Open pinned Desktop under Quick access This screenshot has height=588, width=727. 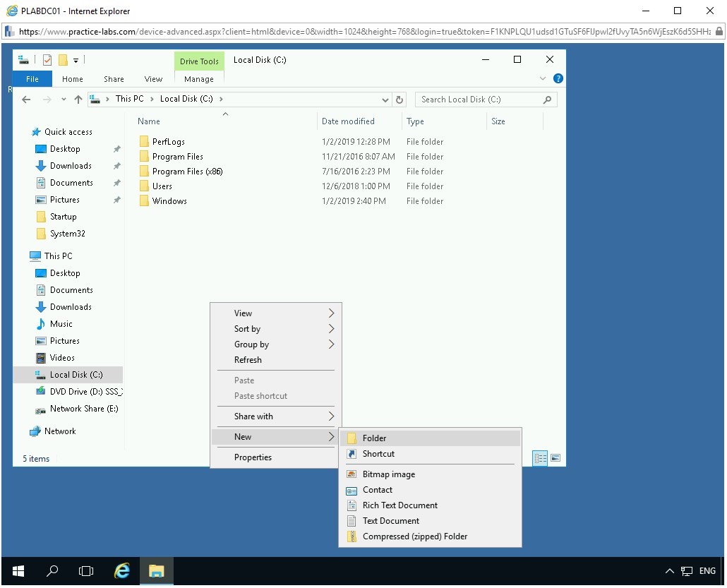tap(65, 149)
